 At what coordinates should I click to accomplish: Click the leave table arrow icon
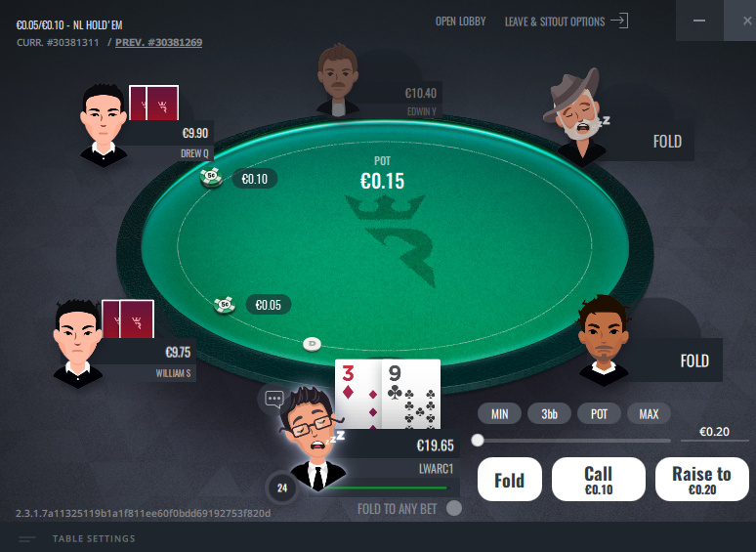point(619,21)
